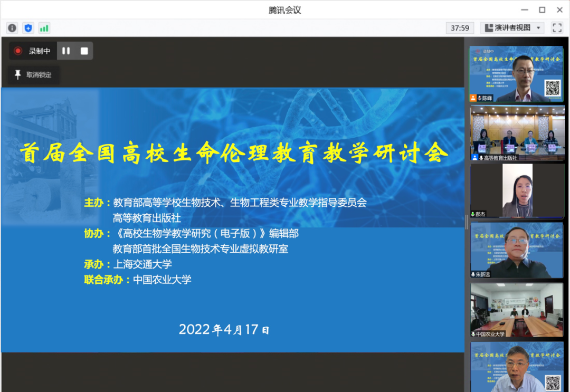Open the meeting info icon

coord(12,28)
